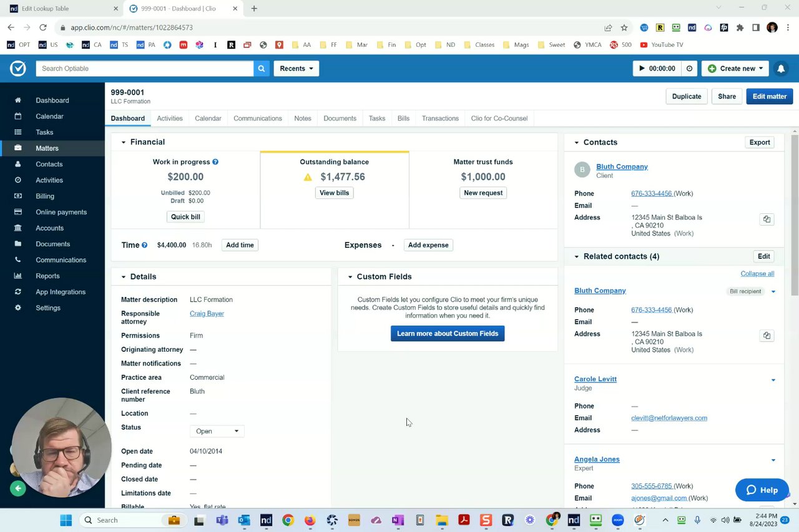
Task: Open Documents in the sidebar
Action: [52, 244]
